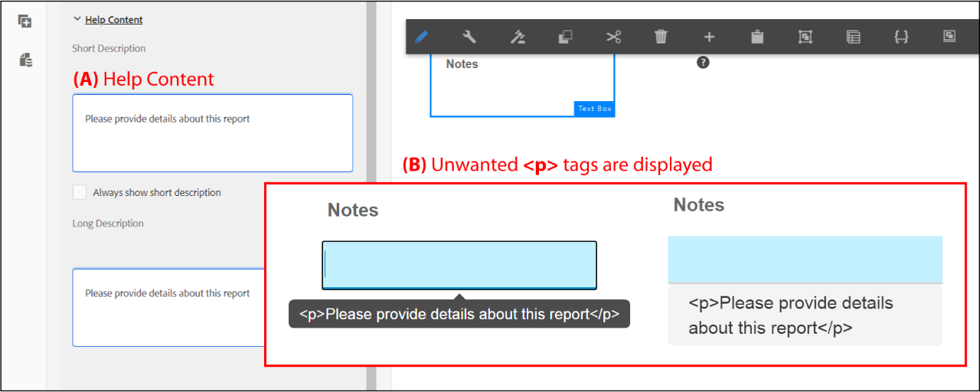Click the Text Box component label tag
This screenshot has width=980, height=392.
594,109
